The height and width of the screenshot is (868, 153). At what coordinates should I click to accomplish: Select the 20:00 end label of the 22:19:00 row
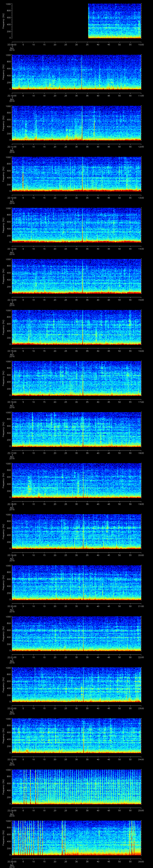point(141,555)
